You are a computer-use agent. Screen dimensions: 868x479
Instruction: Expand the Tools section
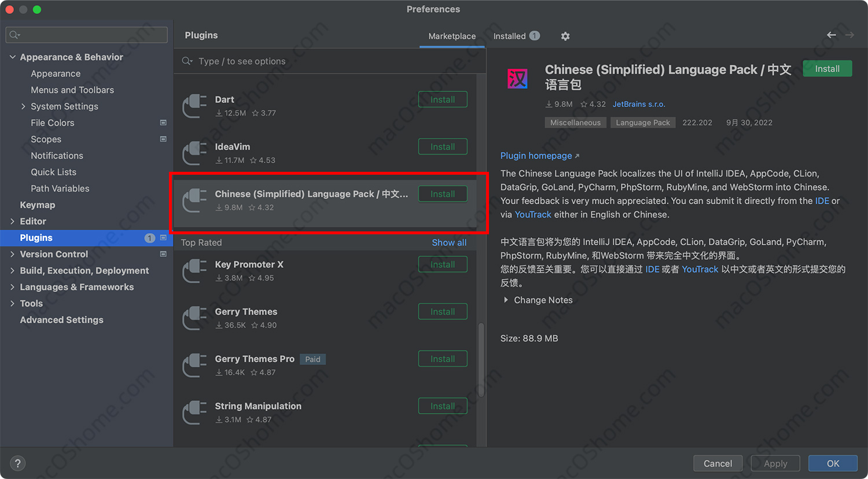pos(13,304)
